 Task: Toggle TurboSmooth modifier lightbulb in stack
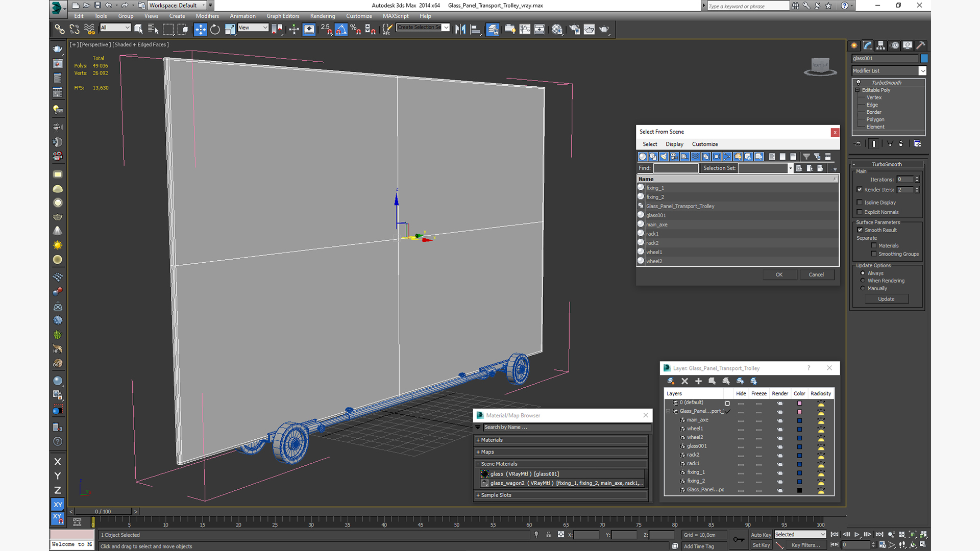coord(859,83)
